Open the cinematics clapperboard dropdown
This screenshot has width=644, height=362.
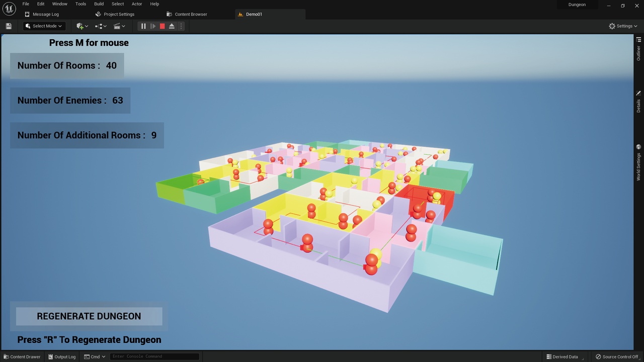(119, 26)
